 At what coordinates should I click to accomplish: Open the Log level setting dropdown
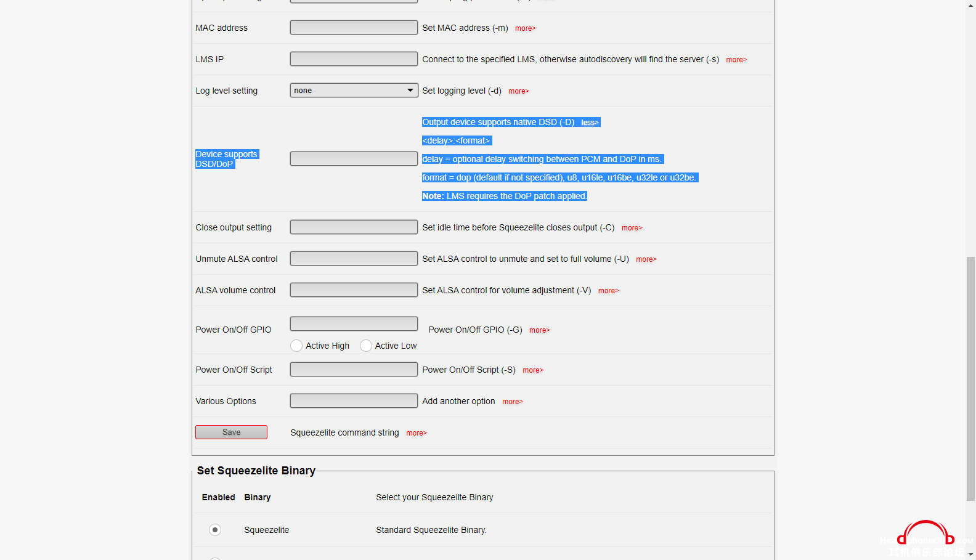(x=354, y=91)
